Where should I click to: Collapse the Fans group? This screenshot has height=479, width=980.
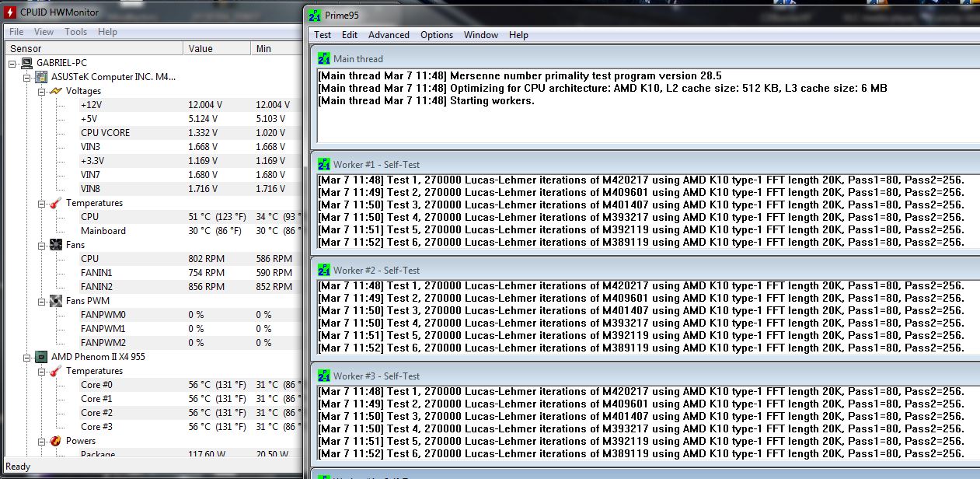pyautogui.click(x=42, y=245)
